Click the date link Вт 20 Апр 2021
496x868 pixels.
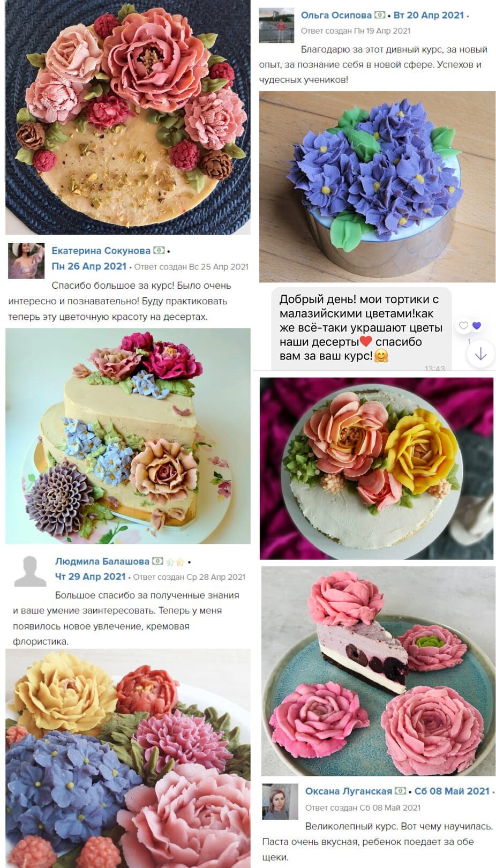[x=429, y=15]
